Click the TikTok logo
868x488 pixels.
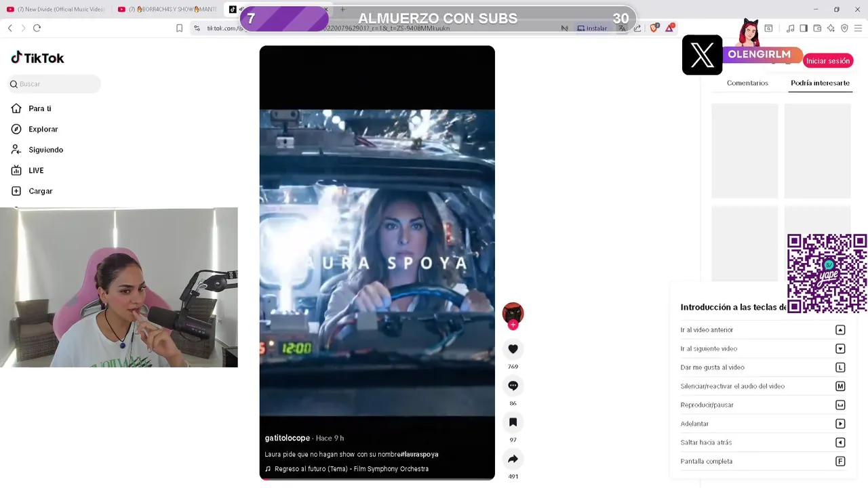(37, 58)
